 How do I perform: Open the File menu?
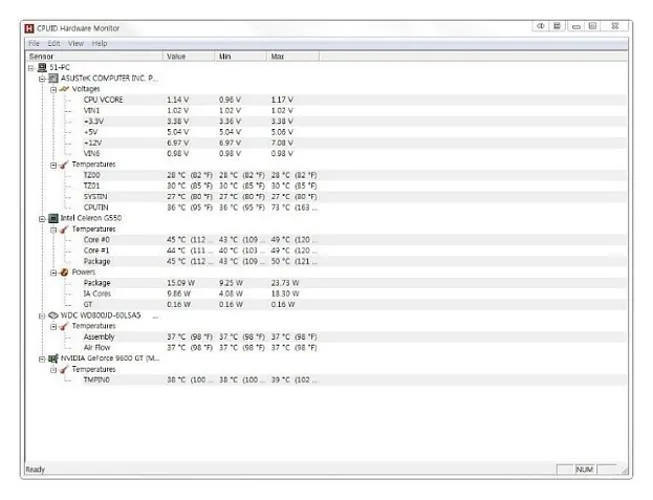tap(34, 43)
